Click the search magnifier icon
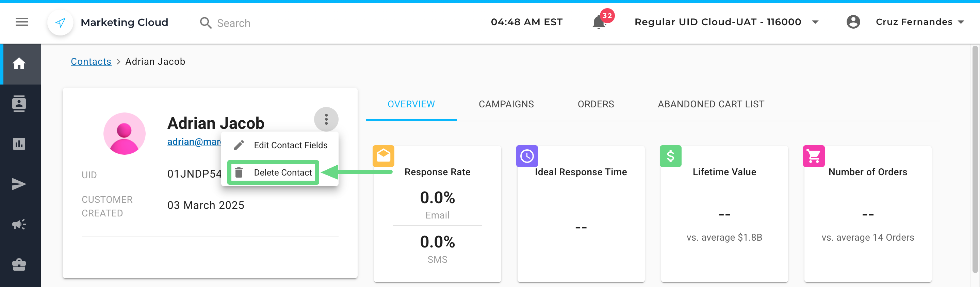 point(206,23)
